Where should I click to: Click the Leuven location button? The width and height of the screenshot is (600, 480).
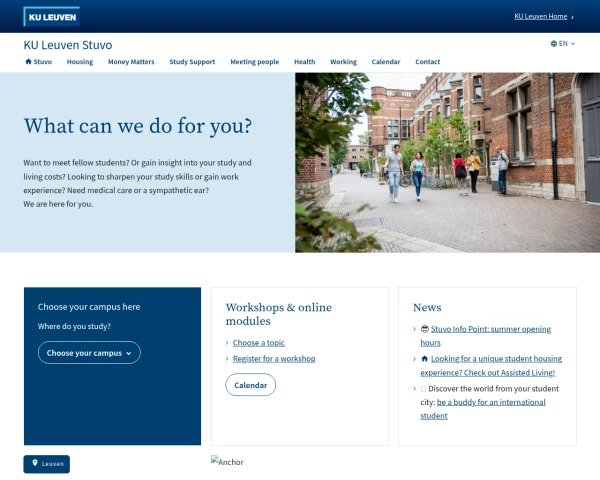tap(47, 464)
